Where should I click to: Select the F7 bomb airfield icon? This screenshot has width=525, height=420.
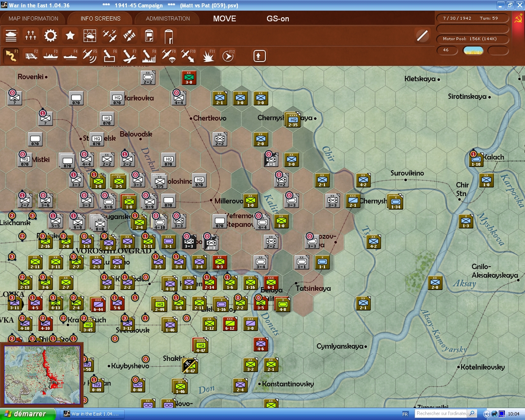tap(129, 56)
